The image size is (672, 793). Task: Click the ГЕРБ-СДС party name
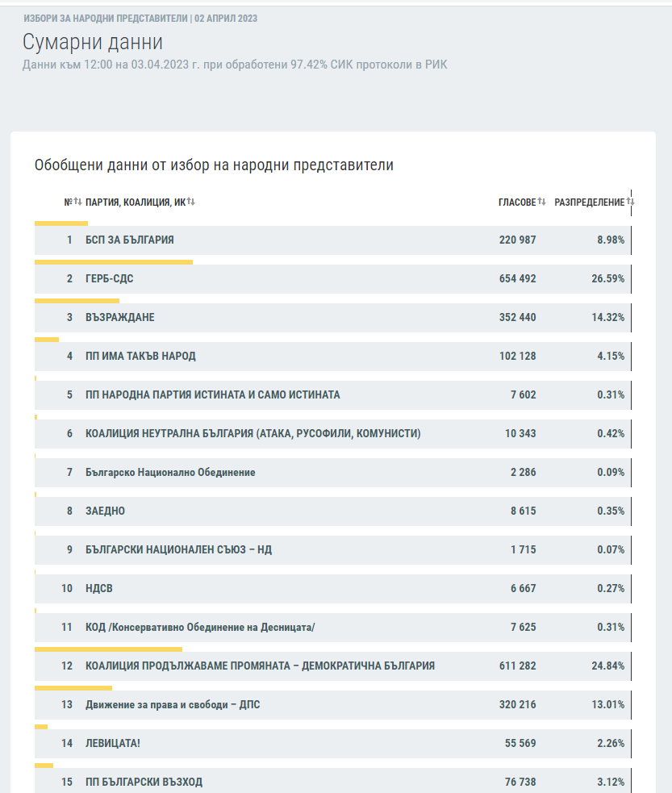pyautogui.click(x=110, y=278)
